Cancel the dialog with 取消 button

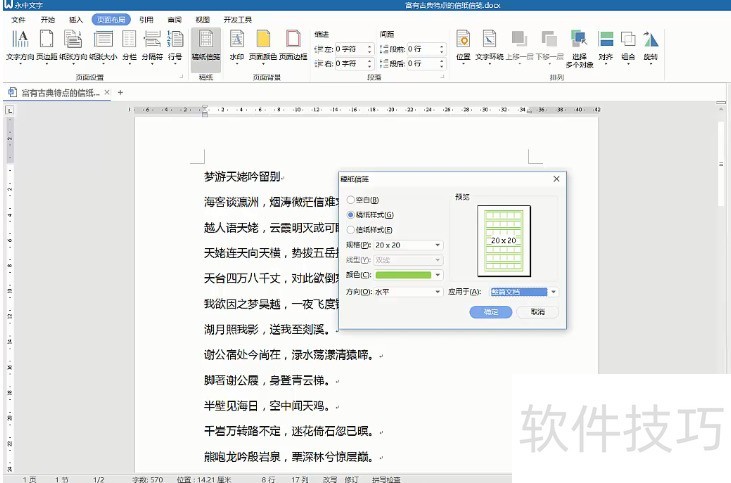(538, 312)
